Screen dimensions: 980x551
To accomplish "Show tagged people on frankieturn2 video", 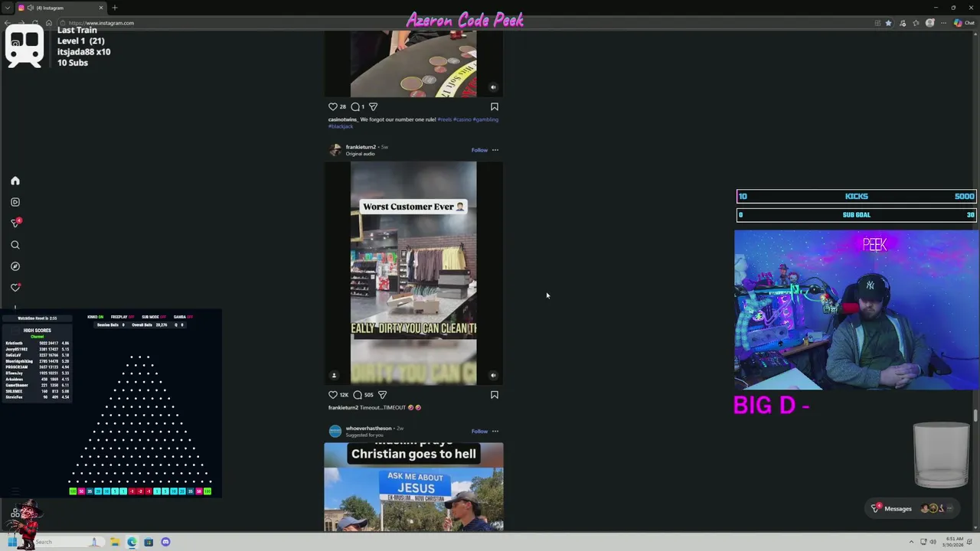I will [334, 375].
